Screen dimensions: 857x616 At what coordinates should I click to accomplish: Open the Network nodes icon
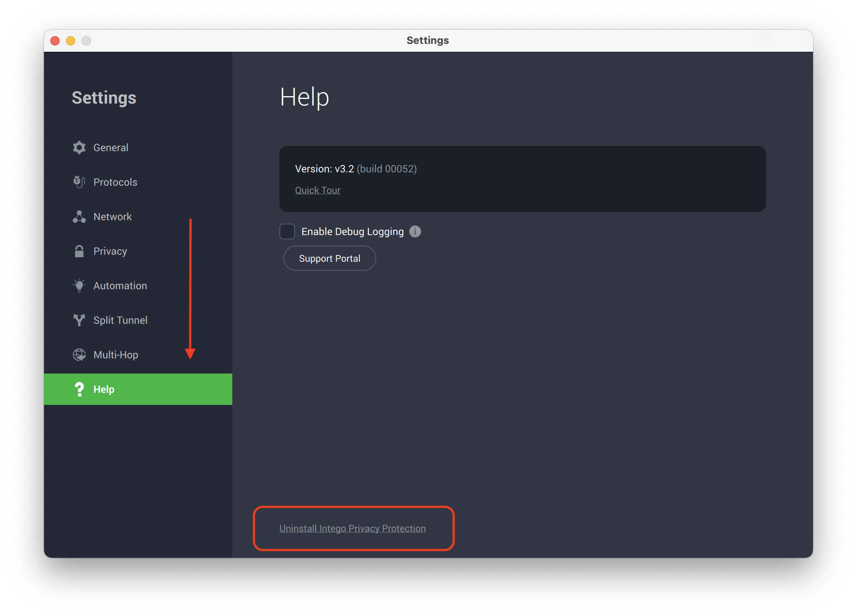[79, 217]
